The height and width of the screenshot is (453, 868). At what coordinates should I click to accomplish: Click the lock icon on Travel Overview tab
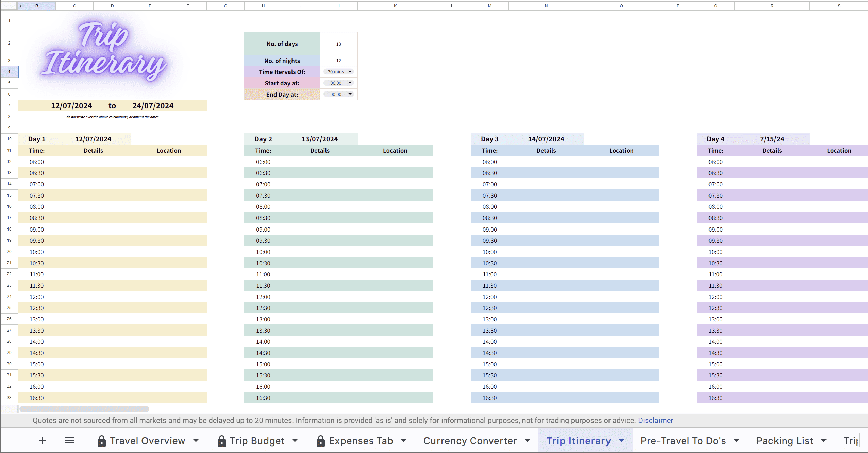[101, 441]
